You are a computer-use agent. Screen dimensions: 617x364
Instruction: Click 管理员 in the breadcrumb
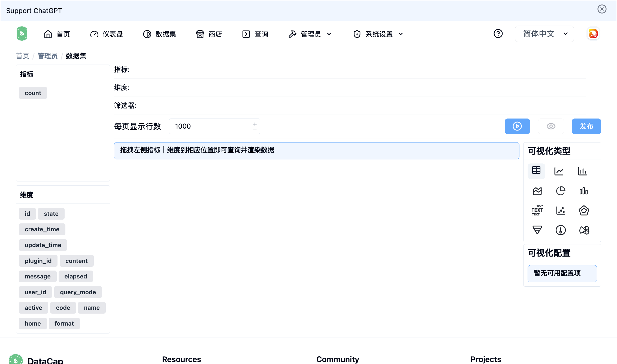point(48,56)
